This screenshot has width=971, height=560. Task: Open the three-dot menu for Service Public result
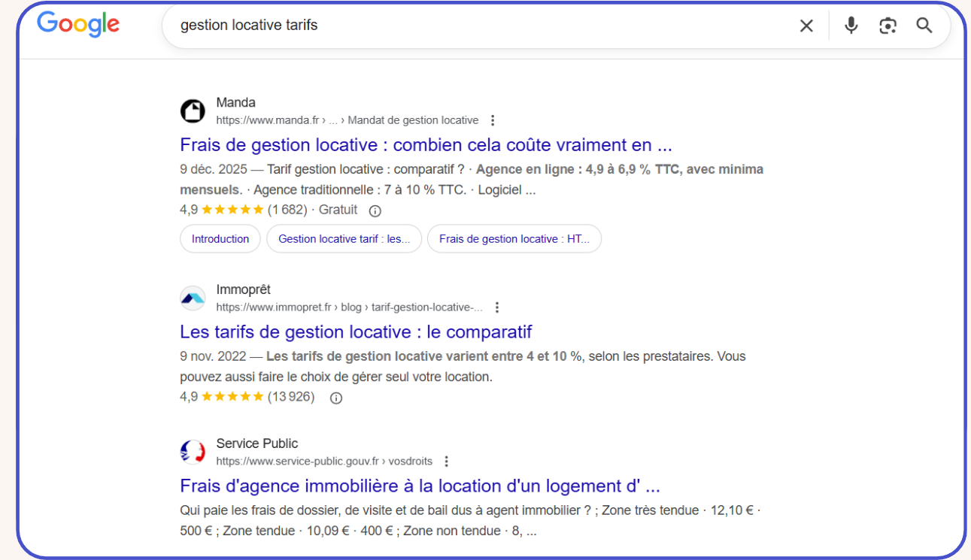pos(447,461)
